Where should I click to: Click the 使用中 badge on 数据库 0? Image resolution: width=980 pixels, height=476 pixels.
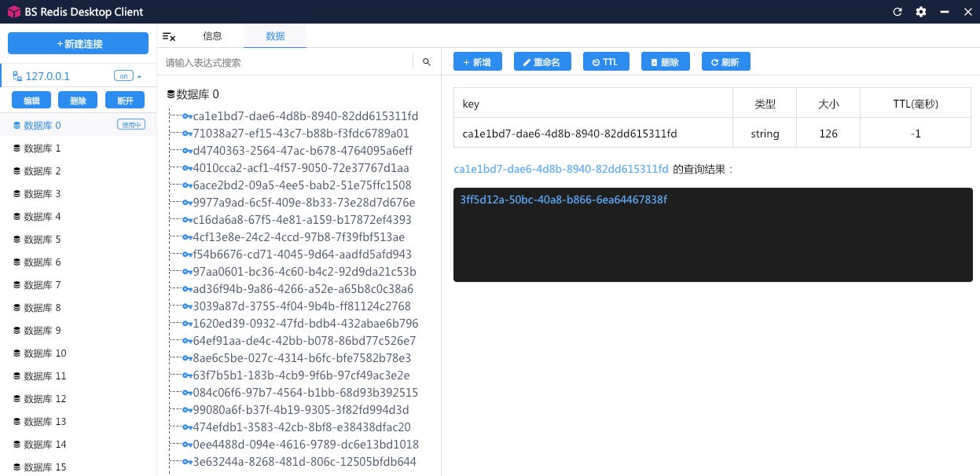click(x=130, y=123)
